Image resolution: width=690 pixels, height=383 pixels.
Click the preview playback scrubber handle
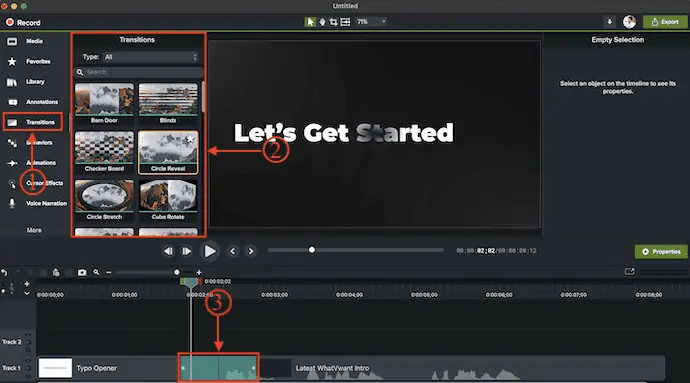pos(312,250)
